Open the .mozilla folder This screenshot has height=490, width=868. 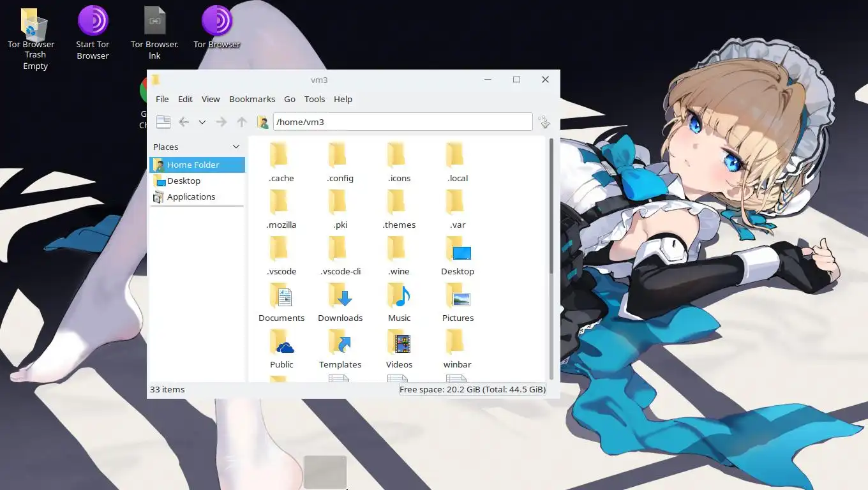point(281,209)
